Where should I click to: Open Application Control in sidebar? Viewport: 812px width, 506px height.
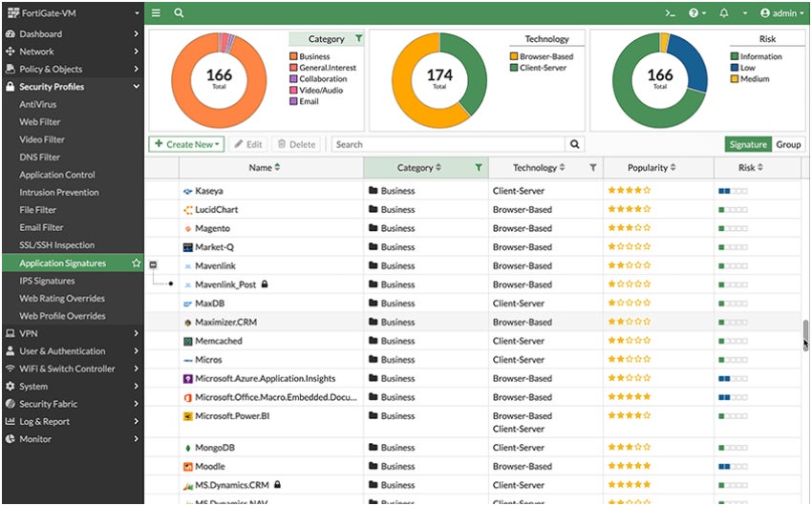pos(57,175)
